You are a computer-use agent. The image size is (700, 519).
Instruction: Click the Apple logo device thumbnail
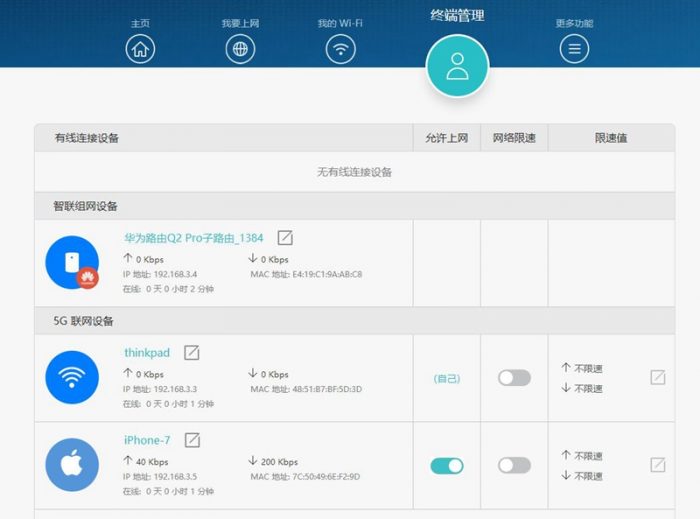(x=72, y=465)
